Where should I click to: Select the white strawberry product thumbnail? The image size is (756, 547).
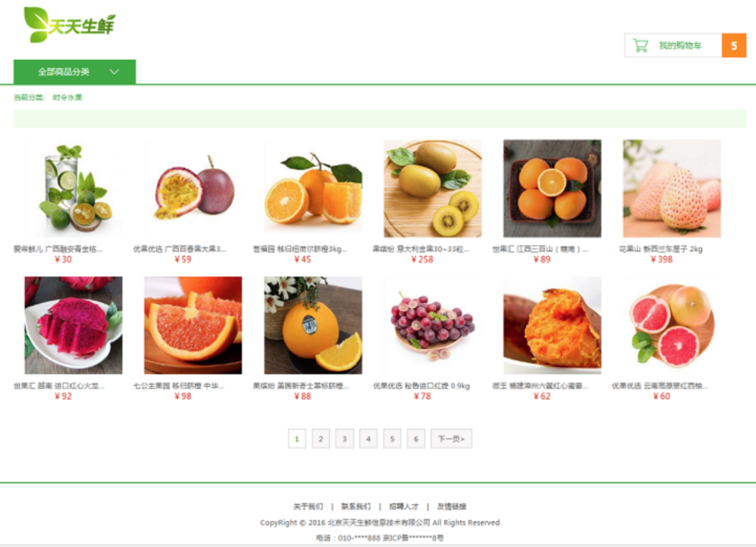point(671,189)
